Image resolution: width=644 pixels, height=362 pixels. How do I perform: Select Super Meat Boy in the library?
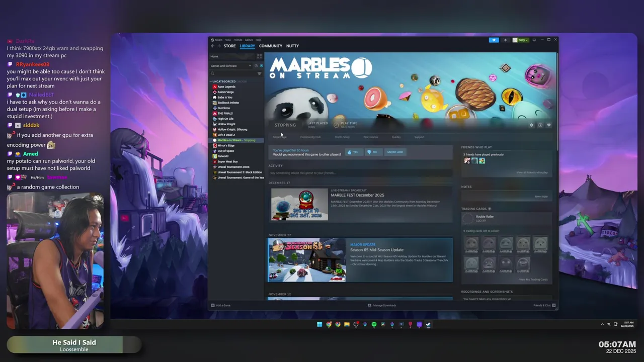[x=227, y=161]
